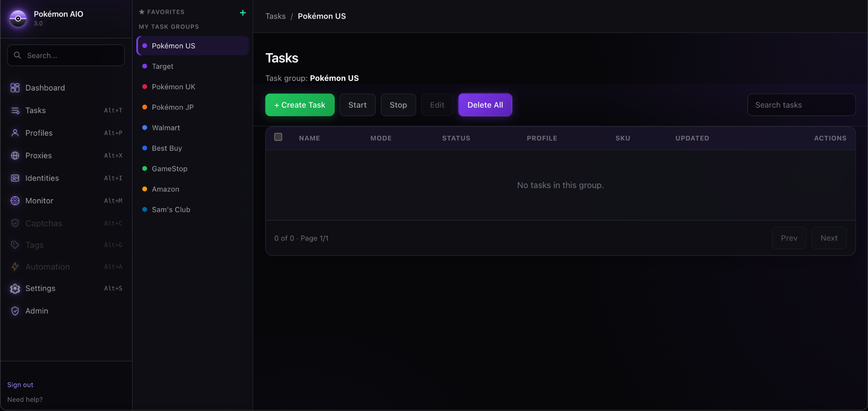
Task: Open the Pokémon US task group
Action: (193, 46)
